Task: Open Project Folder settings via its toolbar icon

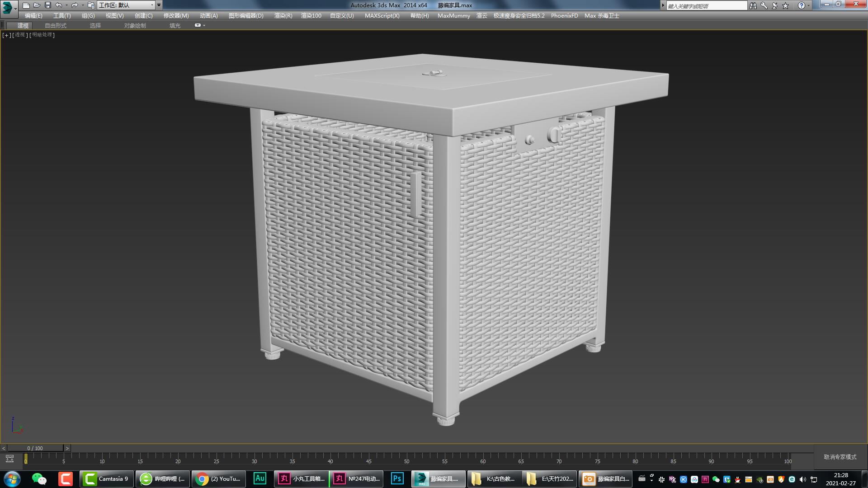Action: pyautogui.click(x=91, y=5)
